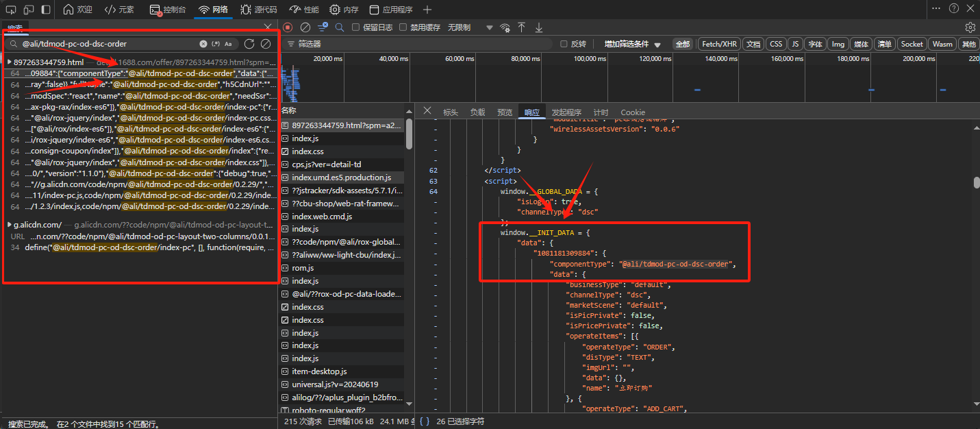Open network conditions wifi-gear icon
980x429 pixels.
(505, 27)
